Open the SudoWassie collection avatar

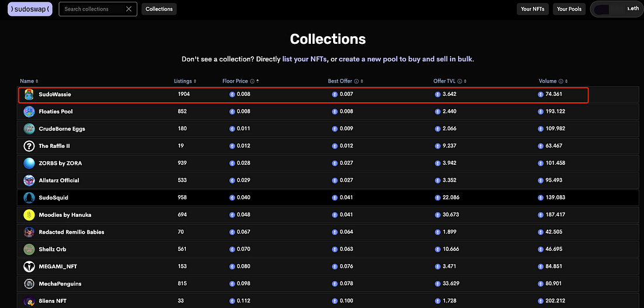[x=29, y=95]
